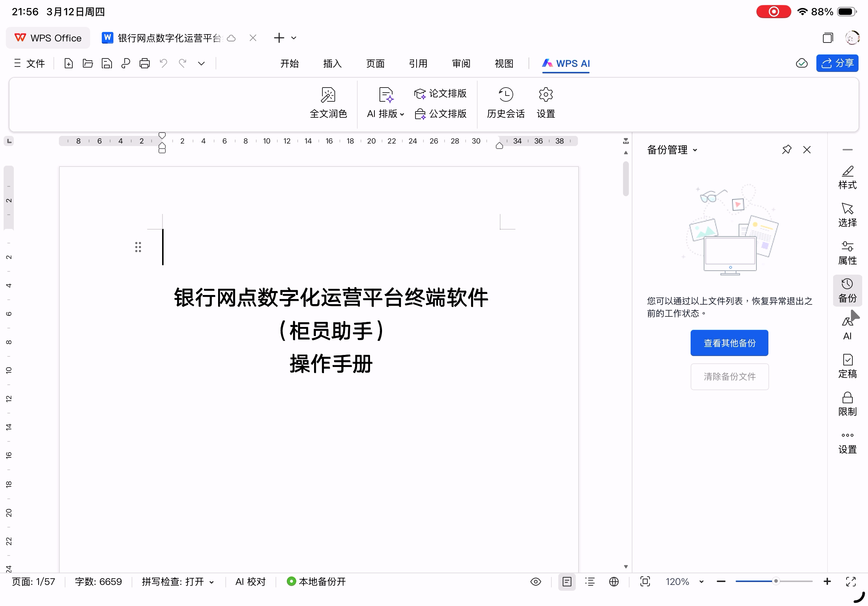Viewport: 868px width, 606px height.
Task: Click the 查看其他备份 button
Action: (x=729, y=343)
